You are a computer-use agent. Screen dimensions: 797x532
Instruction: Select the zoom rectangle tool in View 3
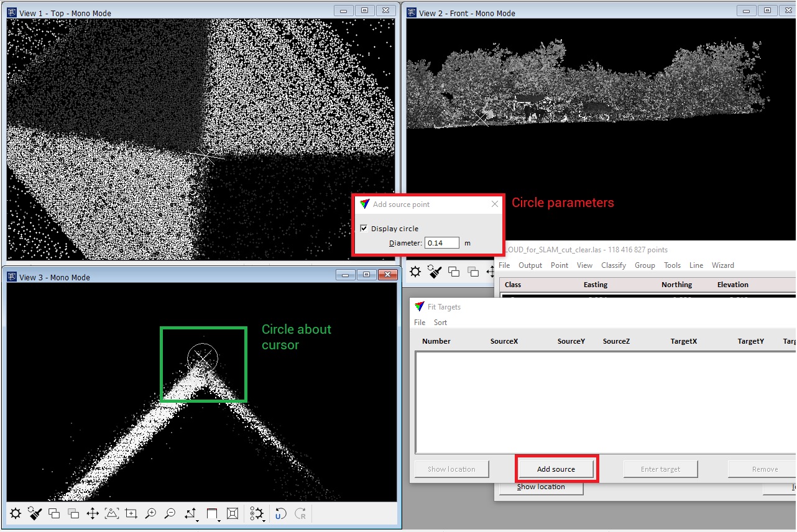coord(131,513)
